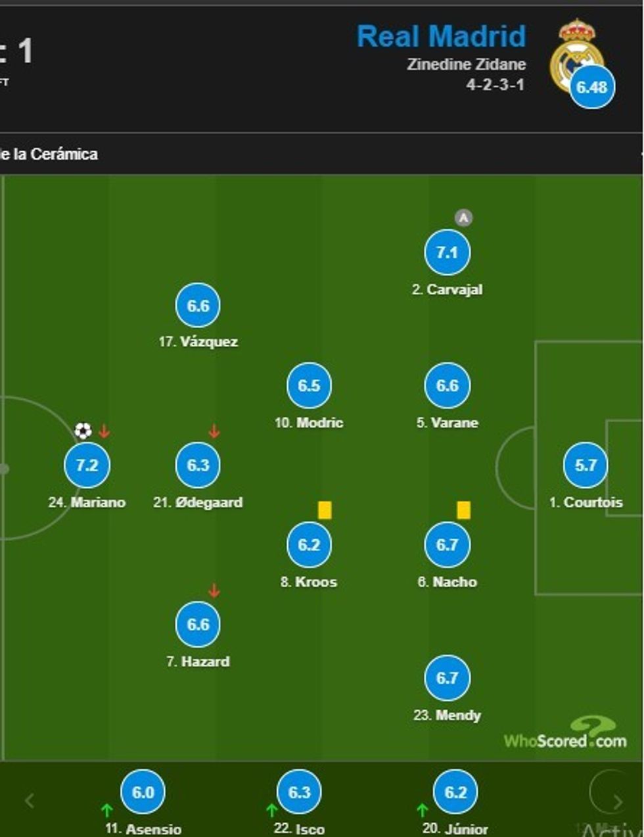Viewport: 644px width, 837px height.
Task: Show next substitutes with right arrow
Action: point(617,801)
